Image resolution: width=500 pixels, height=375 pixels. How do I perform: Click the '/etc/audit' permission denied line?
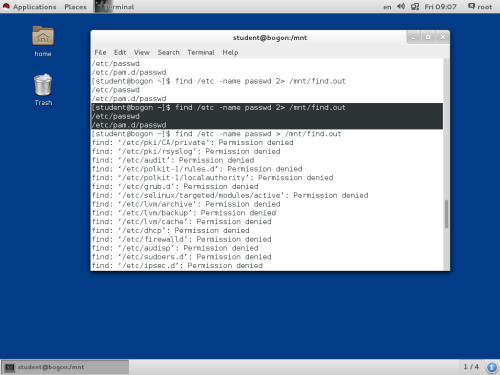[173, 160]
